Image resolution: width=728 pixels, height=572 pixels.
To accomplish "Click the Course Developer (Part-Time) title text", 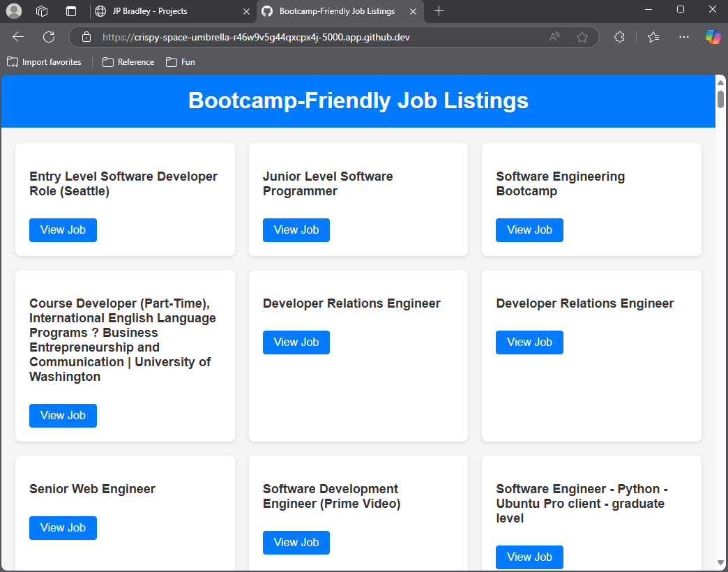I will [123, 340].
